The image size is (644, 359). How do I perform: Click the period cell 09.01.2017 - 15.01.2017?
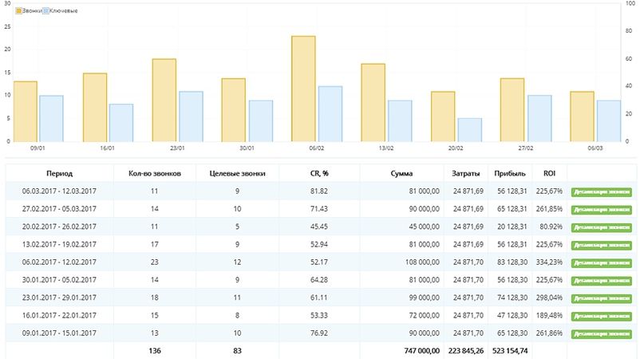[59, 333]
